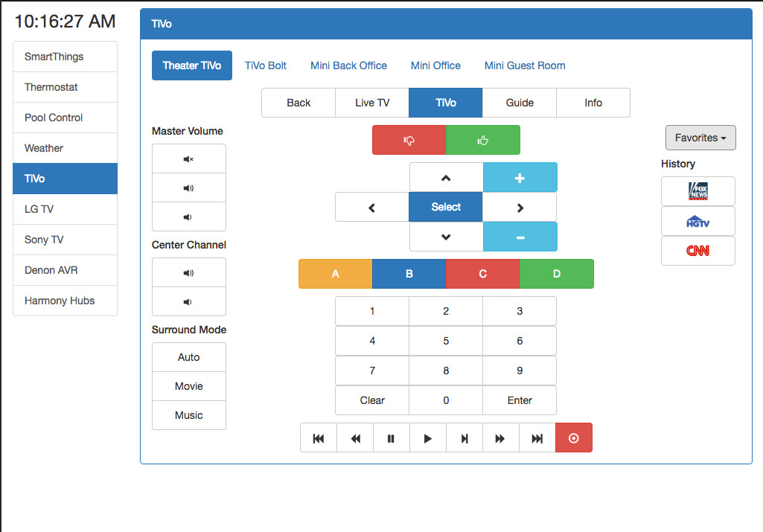Navigate down with the down arrow
The height and width of the screenshot is (532, 763).
(446, 237)
